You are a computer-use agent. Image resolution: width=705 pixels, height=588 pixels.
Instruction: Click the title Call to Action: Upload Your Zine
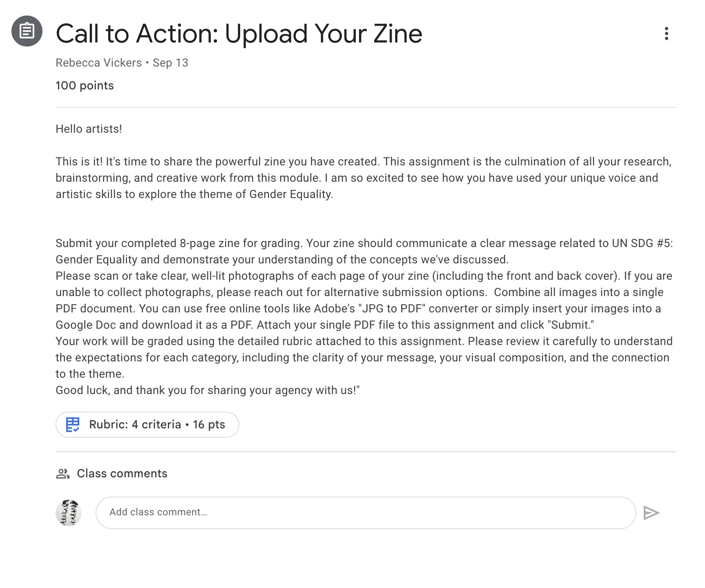coord(239,33)
